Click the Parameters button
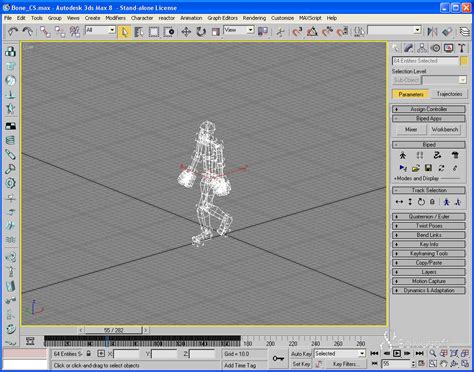 tap(411, 94)
